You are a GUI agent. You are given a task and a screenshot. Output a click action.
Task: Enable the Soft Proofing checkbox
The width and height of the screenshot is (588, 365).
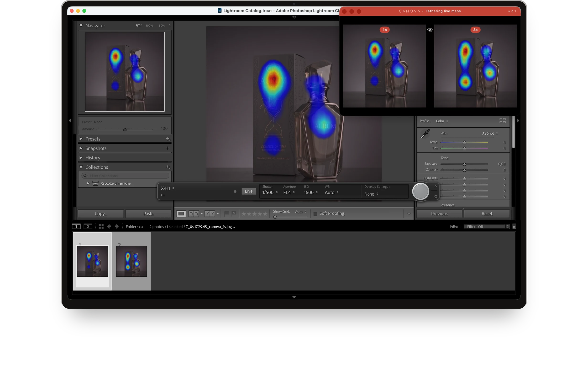point(315,214)
